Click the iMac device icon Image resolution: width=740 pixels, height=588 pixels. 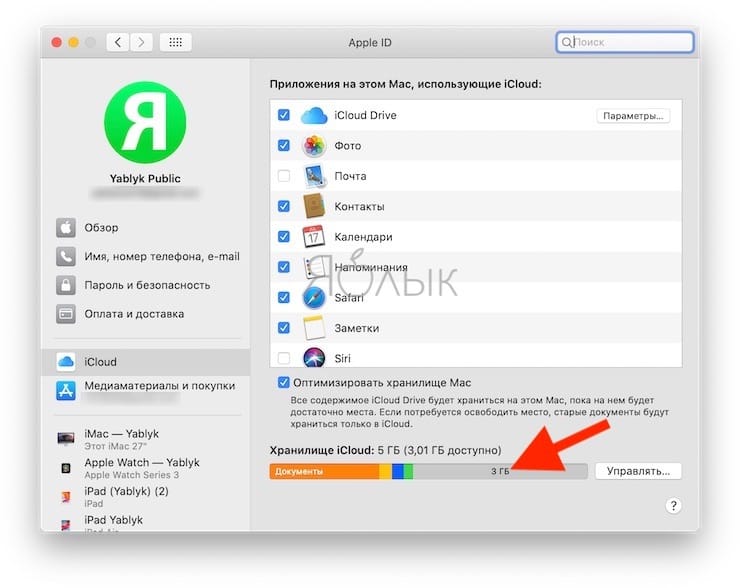pyautogui.click(x=66, y=439)
